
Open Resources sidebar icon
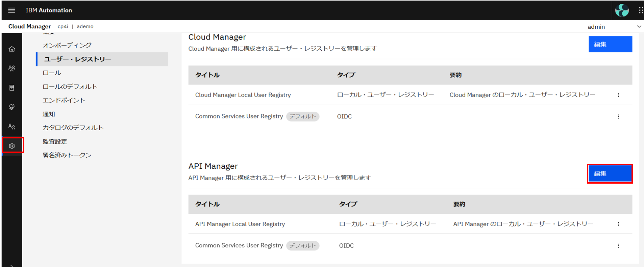point(12,88)
